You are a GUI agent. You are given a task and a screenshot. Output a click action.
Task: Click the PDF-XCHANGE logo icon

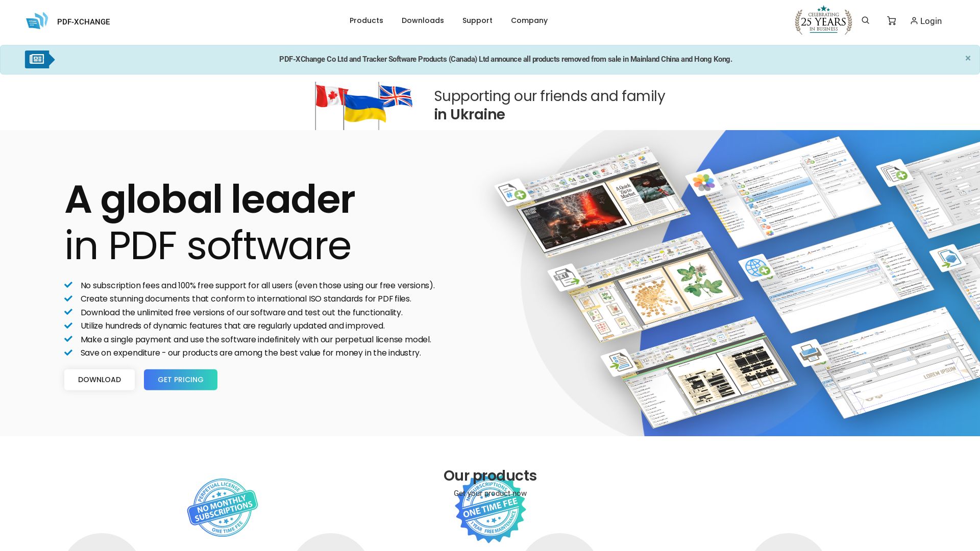click(37, 21)
